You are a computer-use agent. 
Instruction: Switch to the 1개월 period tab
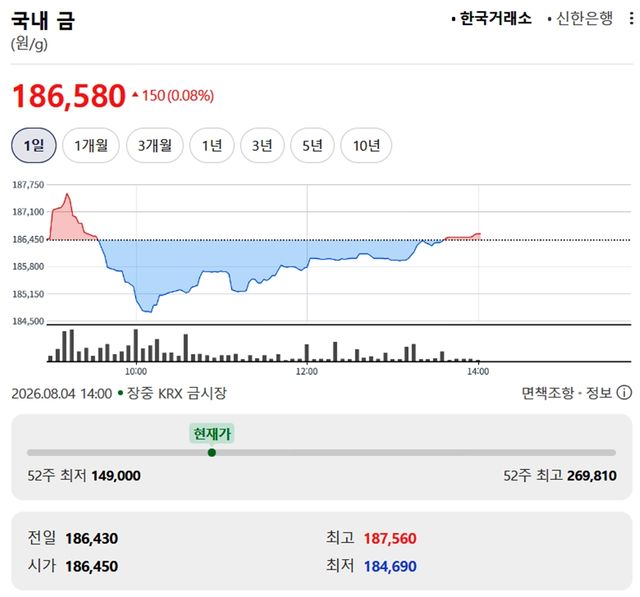tap(91, 145)
